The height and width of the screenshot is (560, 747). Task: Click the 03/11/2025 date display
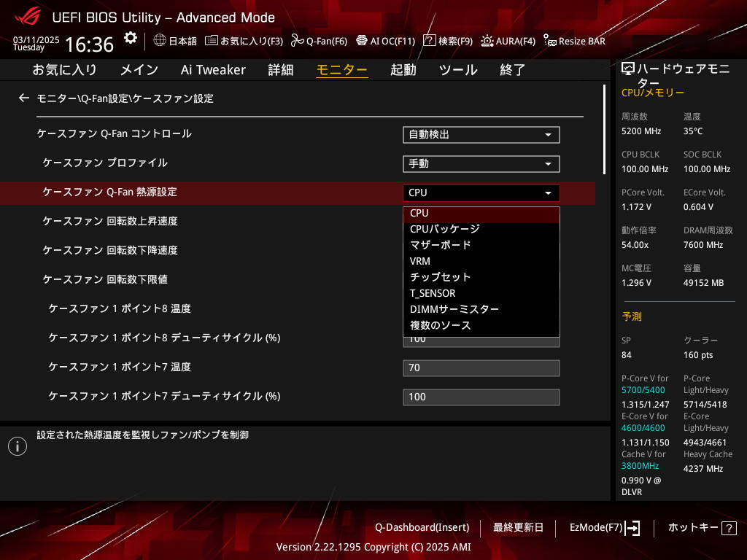36,40
